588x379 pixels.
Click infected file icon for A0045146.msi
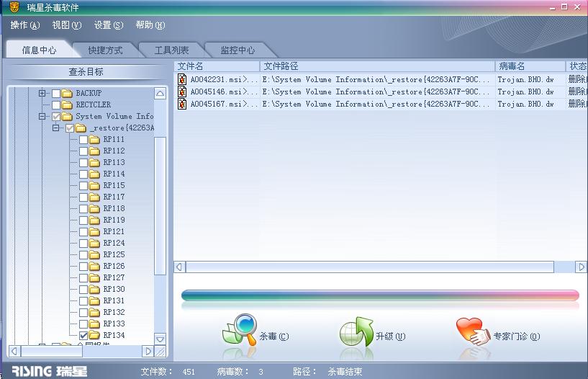(x=182, y=92)
